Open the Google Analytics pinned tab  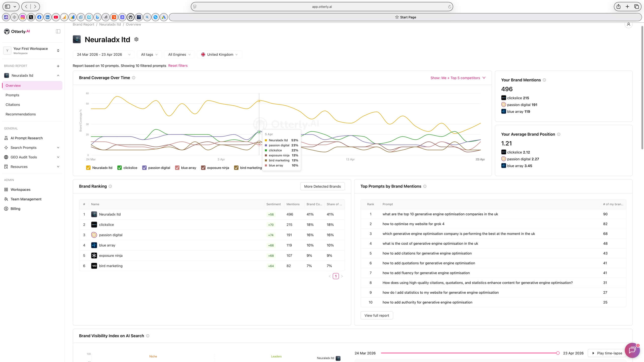(x=64, y=17)
